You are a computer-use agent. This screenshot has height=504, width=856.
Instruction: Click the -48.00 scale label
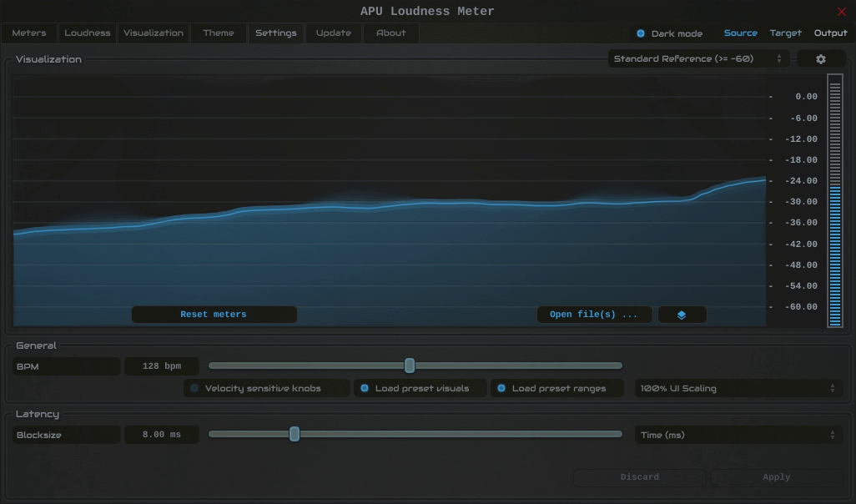801,265
